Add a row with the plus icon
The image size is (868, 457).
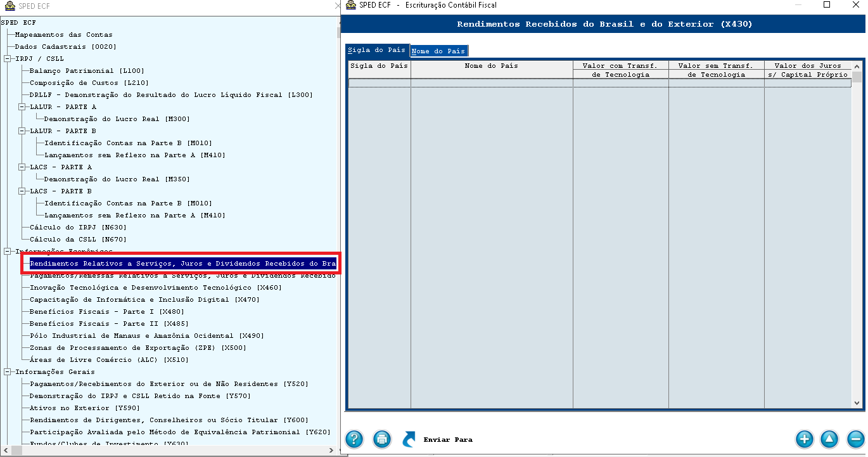coord(804,439)
